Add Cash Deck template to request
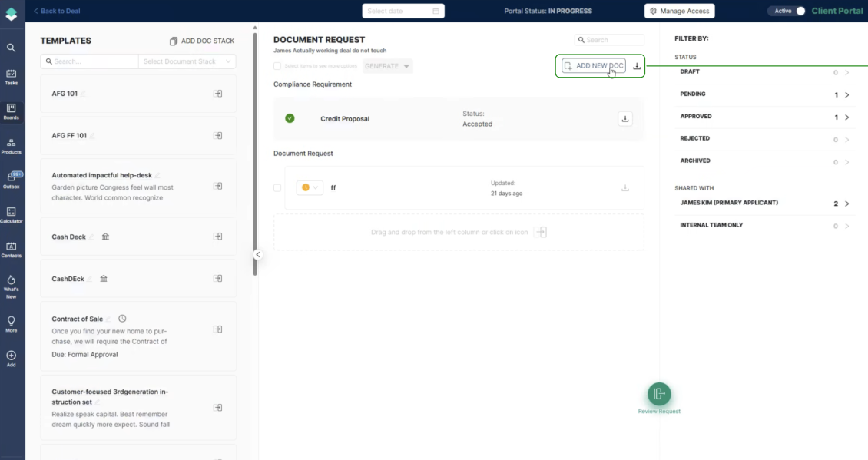 (x=218, y=237)
